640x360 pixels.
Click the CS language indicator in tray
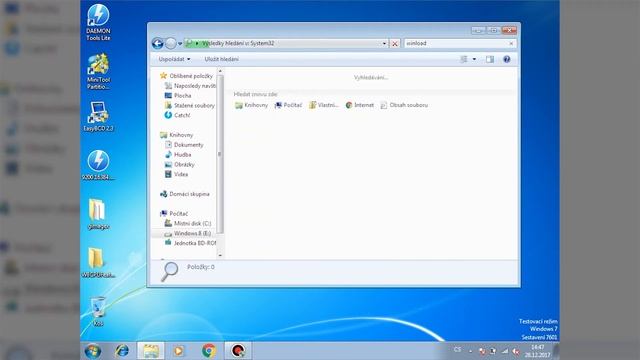pyautogui.click(x=457, y=350)
